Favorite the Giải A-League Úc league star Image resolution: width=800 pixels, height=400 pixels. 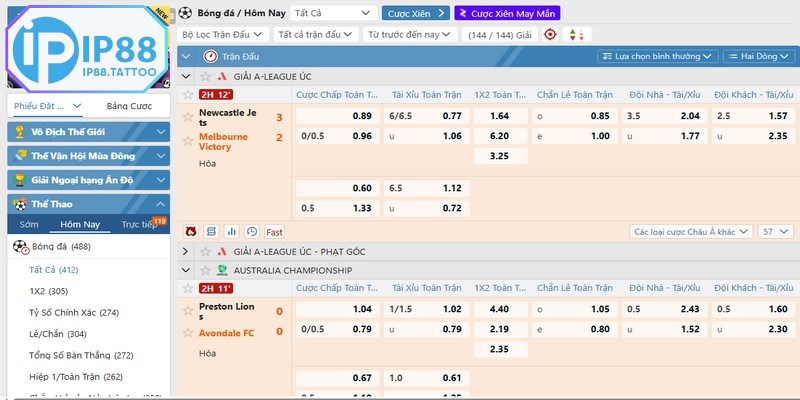[205, 76]
